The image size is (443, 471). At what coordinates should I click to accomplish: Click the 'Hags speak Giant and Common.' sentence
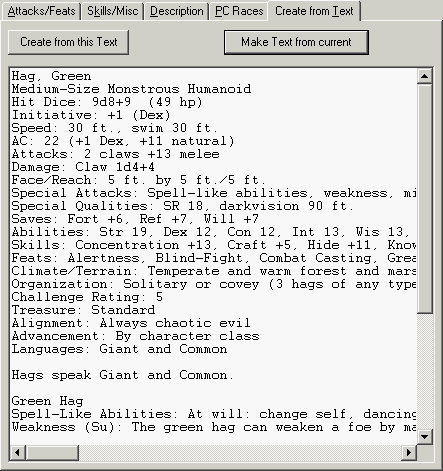[122, 375]
